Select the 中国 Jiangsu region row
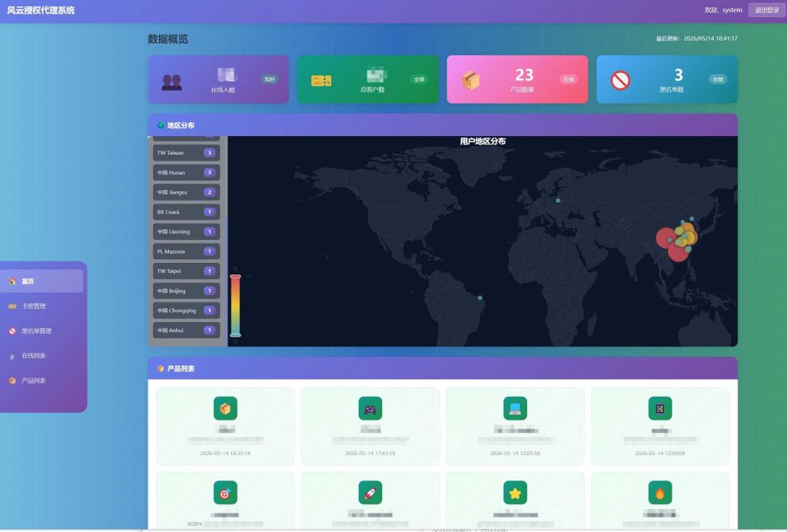 point(186,192)
